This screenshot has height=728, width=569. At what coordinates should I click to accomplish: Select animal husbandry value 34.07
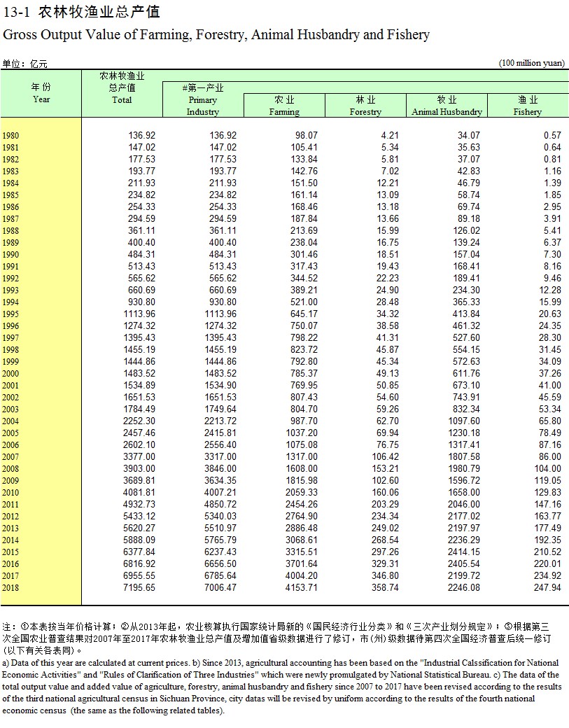tap(469, 135)
